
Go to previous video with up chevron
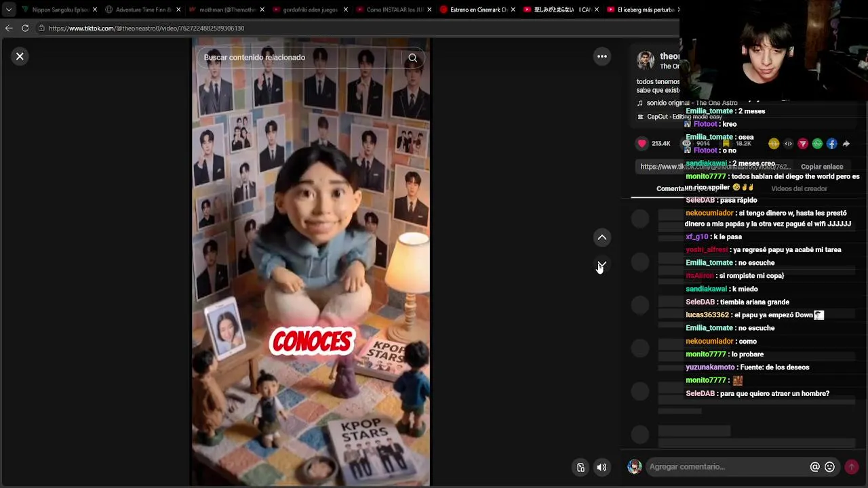pyautogui.click(x=601, y=237)
